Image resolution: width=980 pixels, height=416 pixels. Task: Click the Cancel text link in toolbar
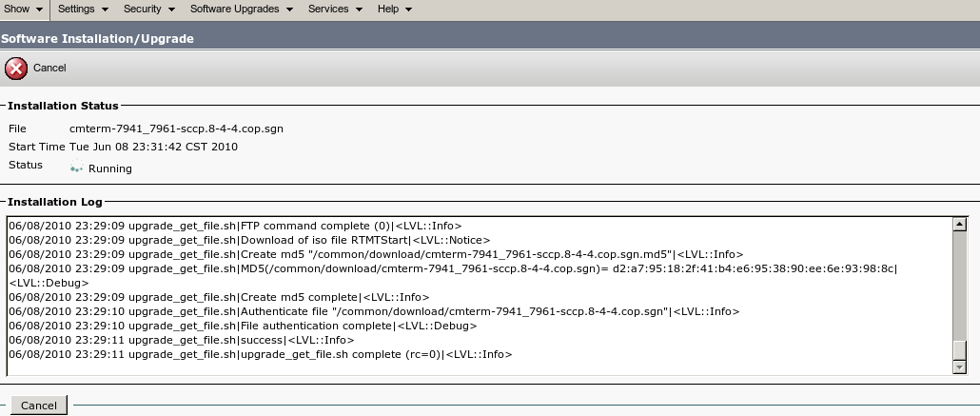coord(49,69)
